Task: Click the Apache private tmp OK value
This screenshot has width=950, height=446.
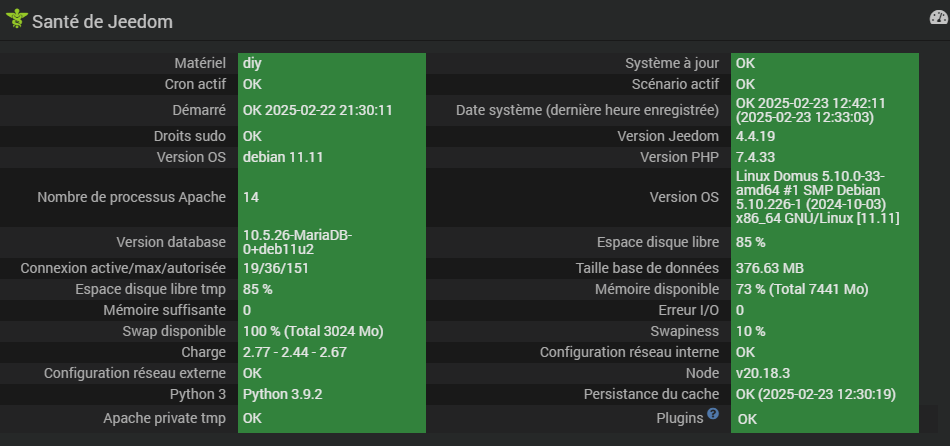Action: (x=253, y=419)
